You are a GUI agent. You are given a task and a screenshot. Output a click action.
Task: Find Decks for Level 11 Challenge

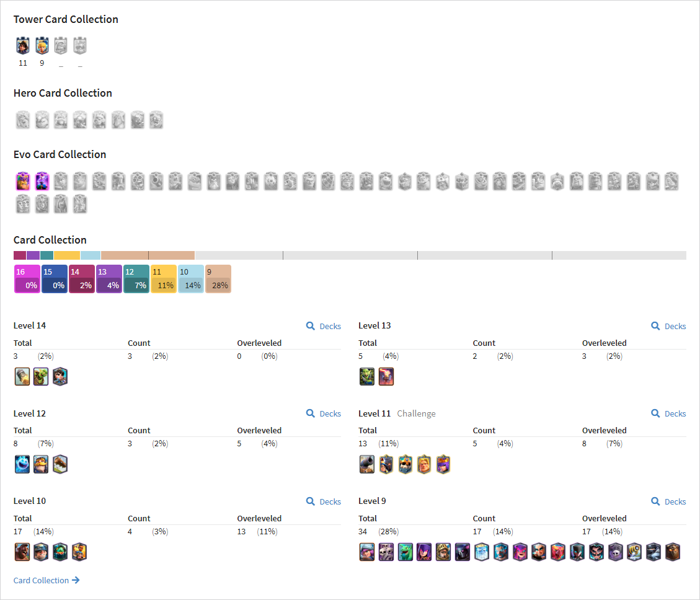[x=668, y=414]
